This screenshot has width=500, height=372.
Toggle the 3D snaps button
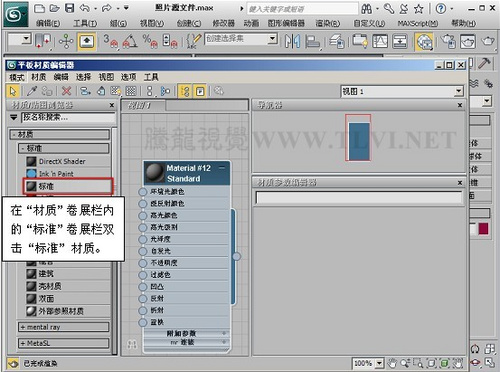point(111,42)
